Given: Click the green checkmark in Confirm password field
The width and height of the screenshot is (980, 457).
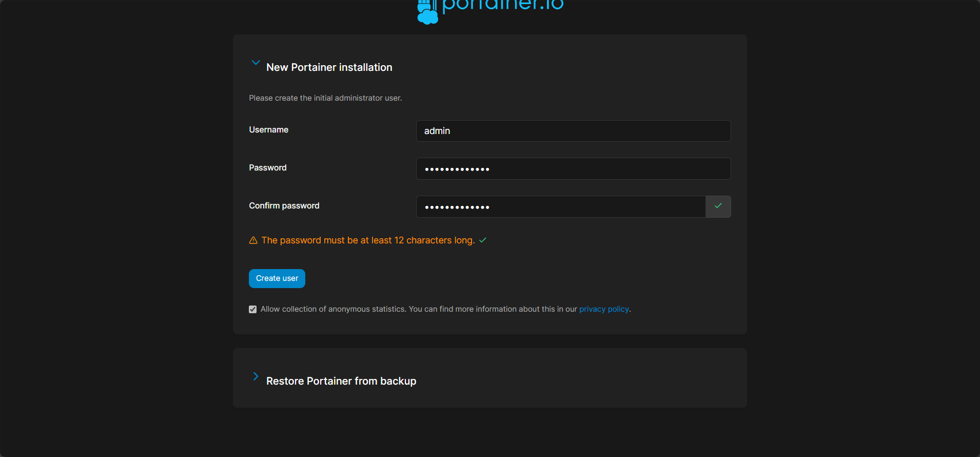Looking at the screenshot, I should 718,206.
